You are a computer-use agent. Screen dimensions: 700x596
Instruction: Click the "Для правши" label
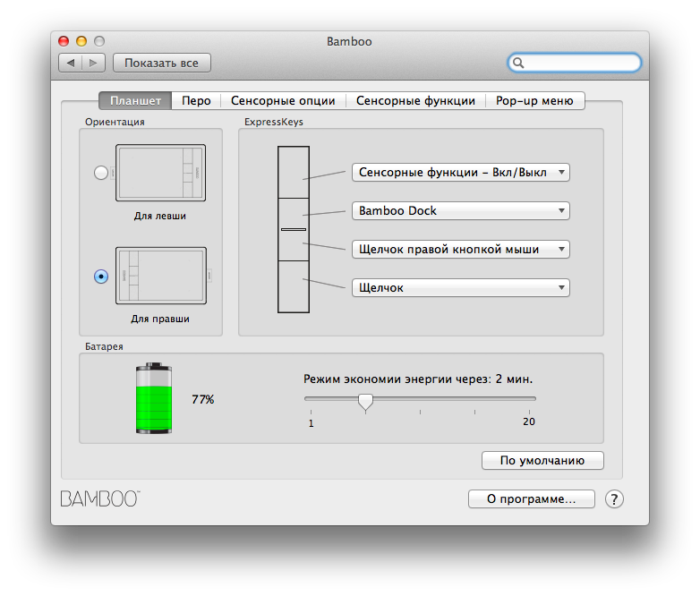160,319
